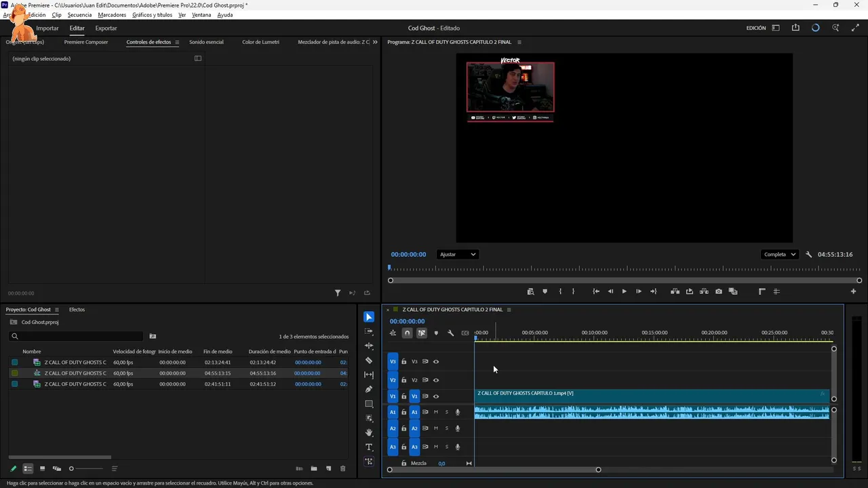The image size is (868, 488).
Task: Enable voice-over record on track A3
Action: point(458,447)
